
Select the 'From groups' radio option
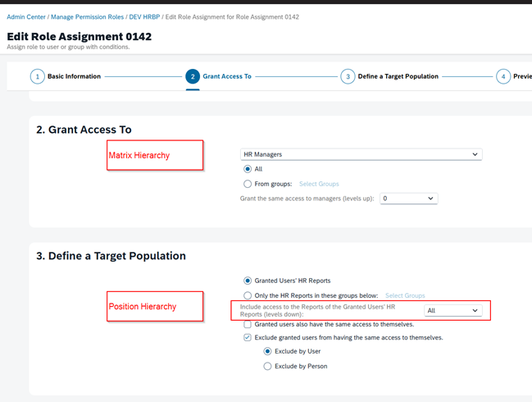(x=248, y=184)
